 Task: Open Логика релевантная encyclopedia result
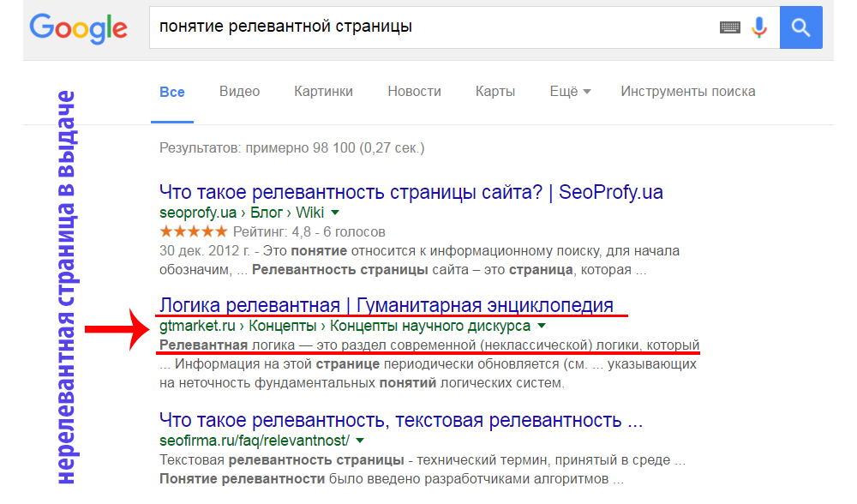tap(387, 305)
